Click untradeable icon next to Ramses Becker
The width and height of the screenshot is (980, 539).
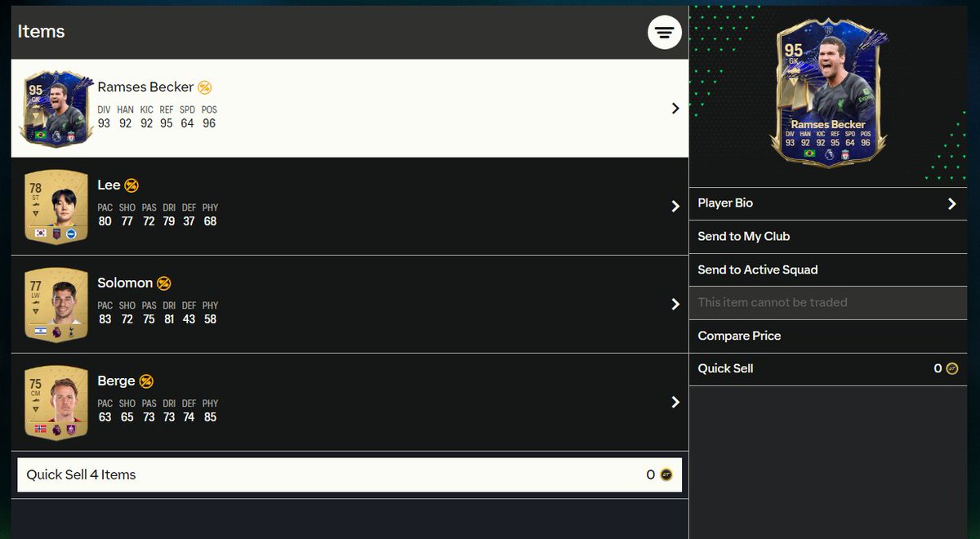(x=205, y=87)
